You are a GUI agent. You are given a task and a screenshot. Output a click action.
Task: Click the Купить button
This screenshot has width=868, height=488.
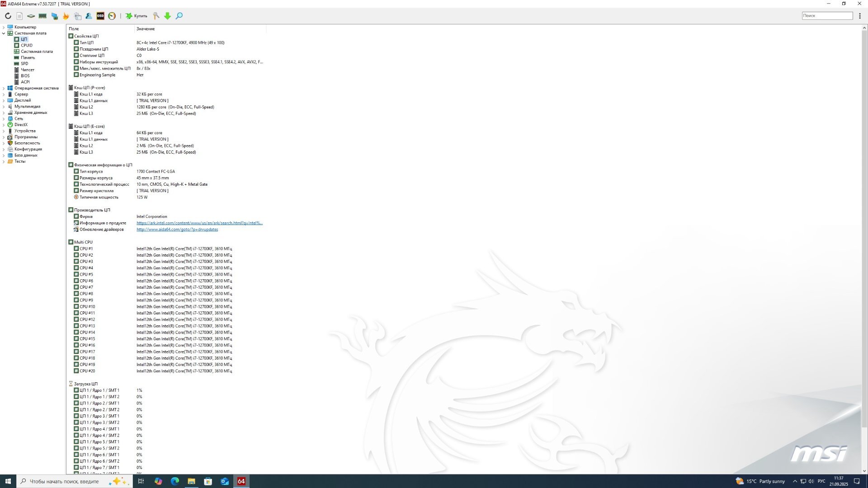click(137, 16)
